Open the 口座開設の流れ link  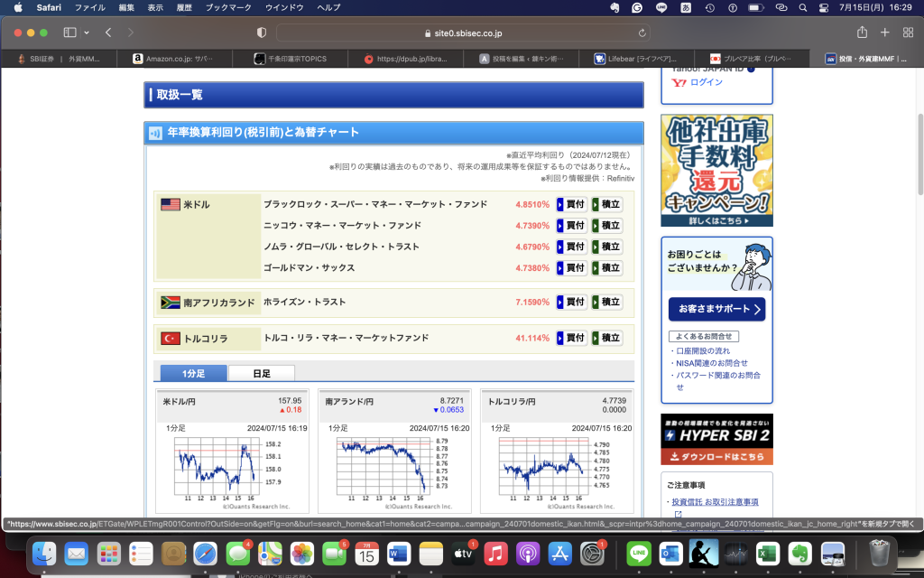[704, 350]
